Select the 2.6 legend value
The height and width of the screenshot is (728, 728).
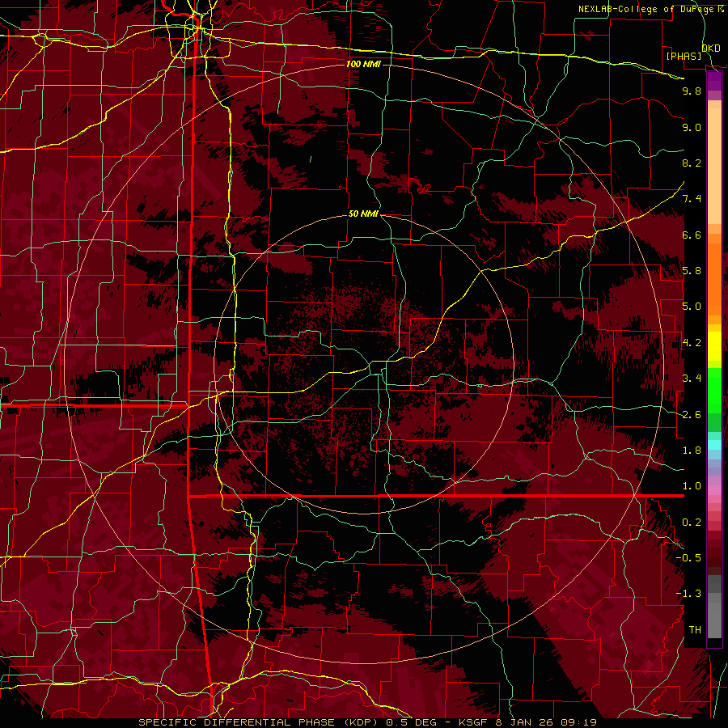click(x=692, y=415)
